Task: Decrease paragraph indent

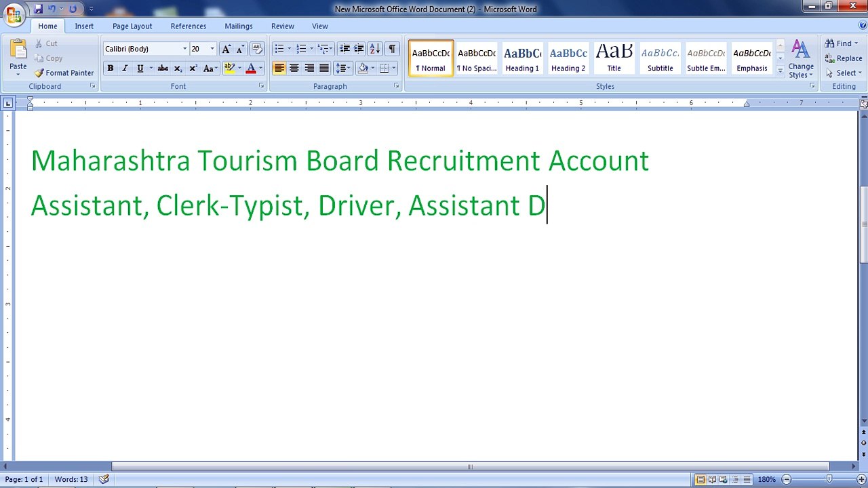Action: (x=344, y=49)
